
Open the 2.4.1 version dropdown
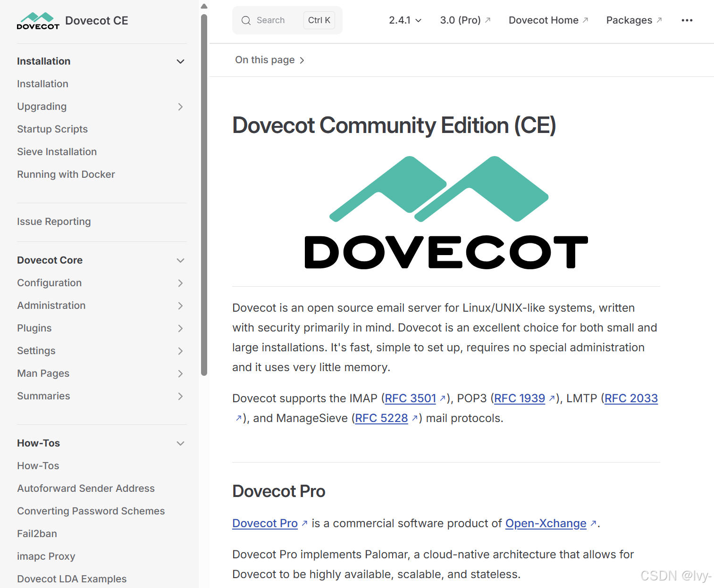(x=405, y=20)
